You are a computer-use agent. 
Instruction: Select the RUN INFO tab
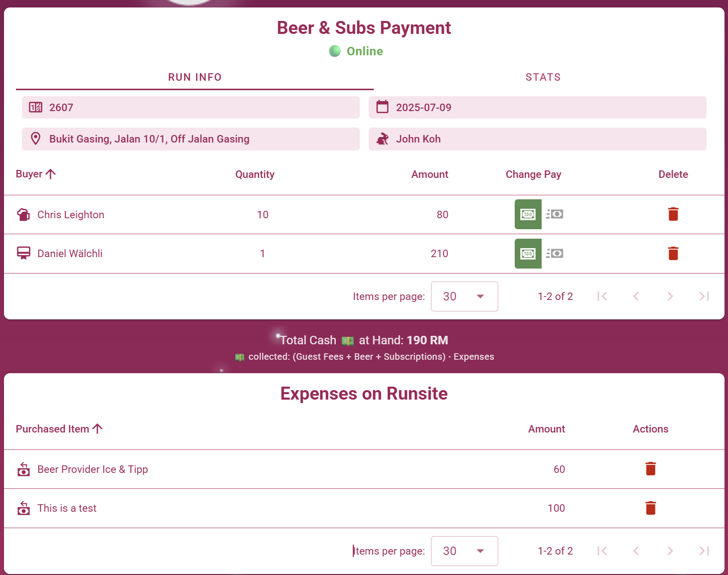pyautogui.click(x=194, y=77)
